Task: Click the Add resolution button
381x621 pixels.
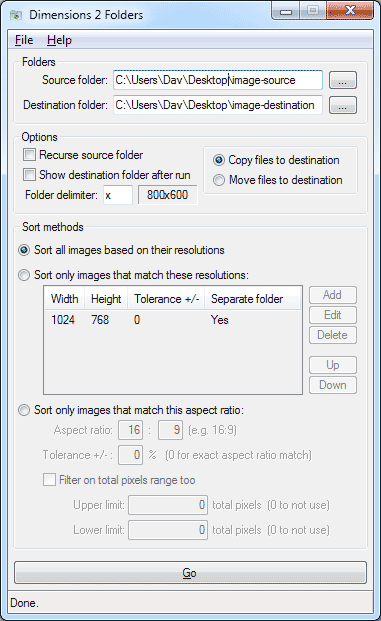Action: 333,295
